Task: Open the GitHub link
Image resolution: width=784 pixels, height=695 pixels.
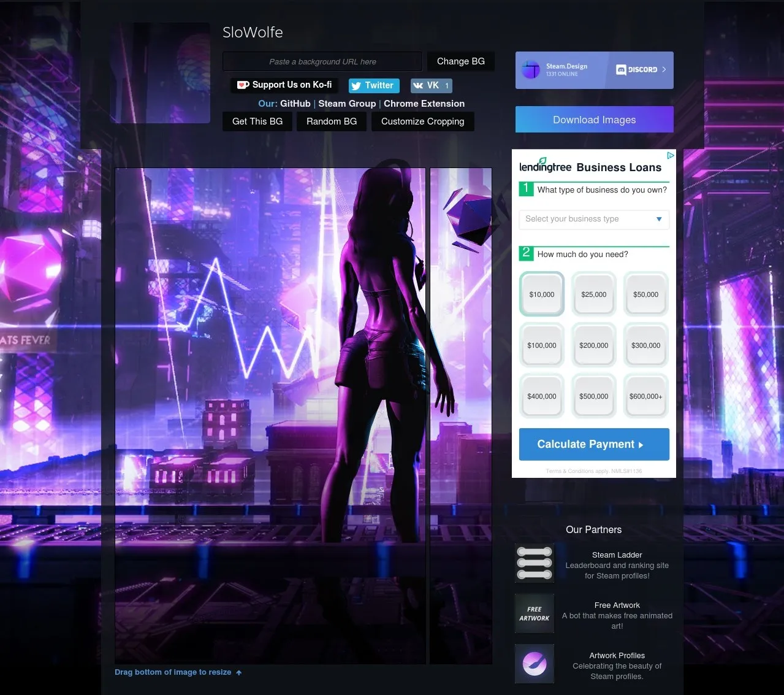Action: pyautogui.click(x=295, y=104)
